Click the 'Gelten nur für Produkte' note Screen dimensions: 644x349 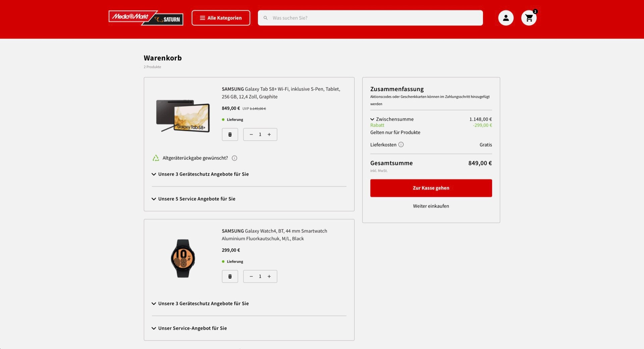point(395,132)
